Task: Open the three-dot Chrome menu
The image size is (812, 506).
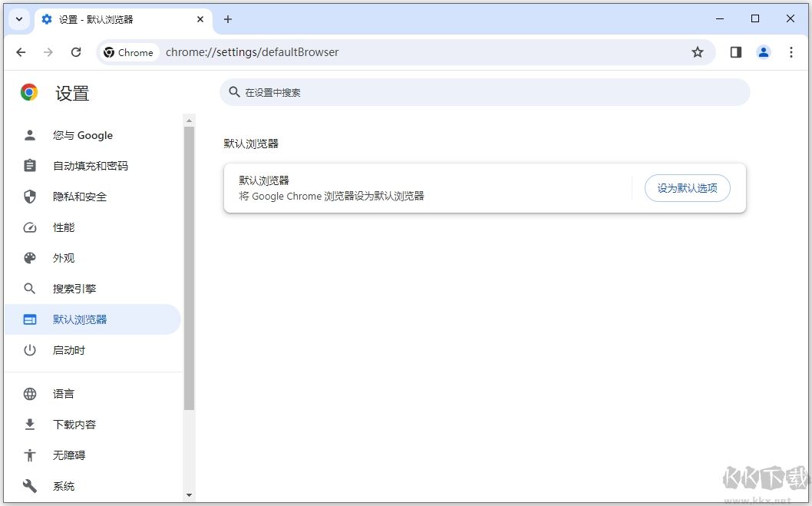Action: tap(791, 52)
